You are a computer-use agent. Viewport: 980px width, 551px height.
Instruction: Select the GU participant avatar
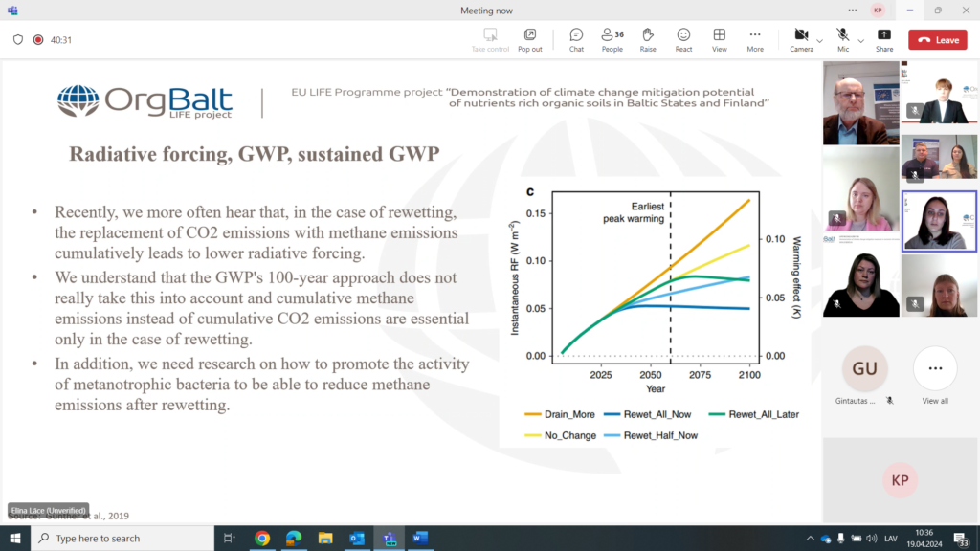[864, 368]
